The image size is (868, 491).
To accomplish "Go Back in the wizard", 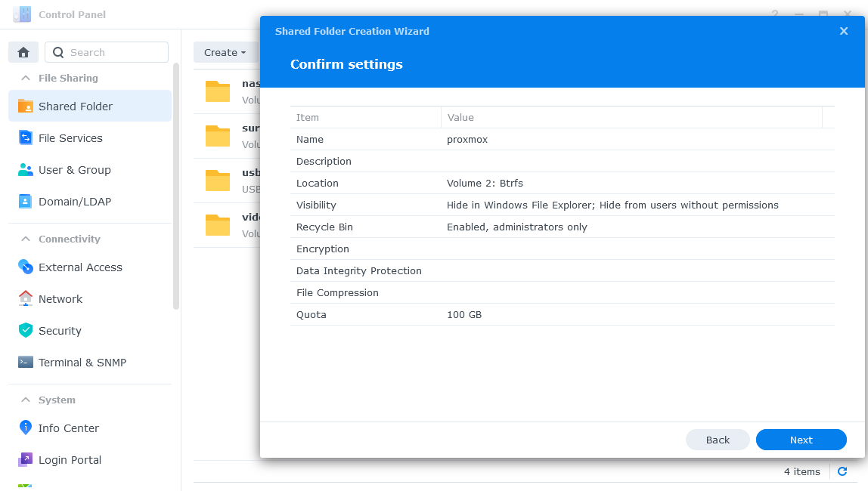I will click(x=718, y=440).
